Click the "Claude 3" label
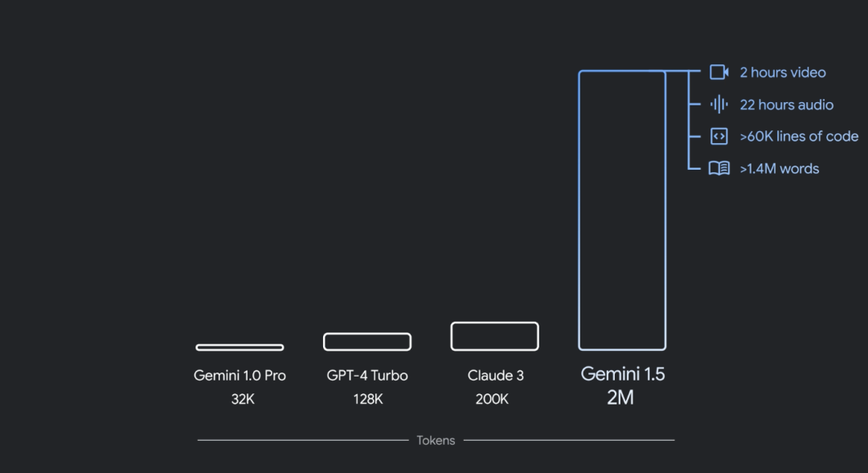The width and height of the screenshot is (868, 473). (495, 376)
